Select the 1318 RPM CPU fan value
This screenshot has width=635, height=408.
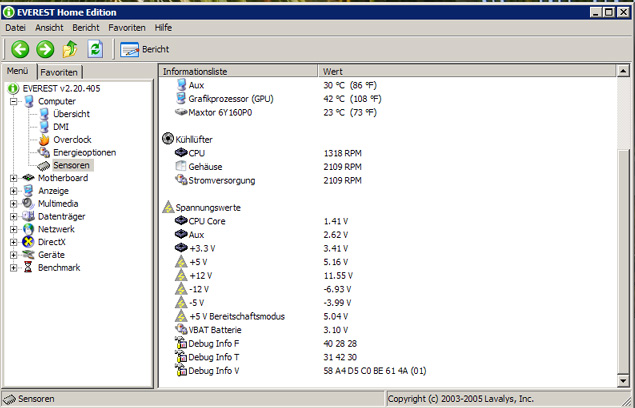[343, 153]
